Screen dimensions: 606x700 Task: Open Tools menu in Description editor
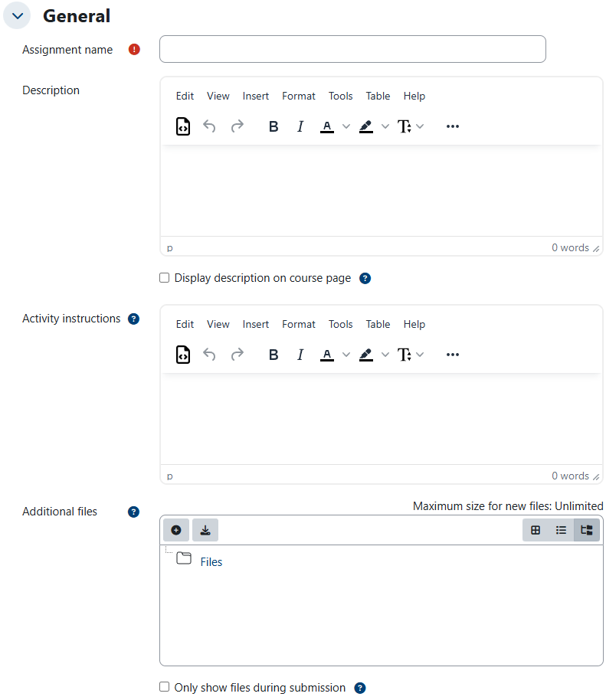pos(340,96)
